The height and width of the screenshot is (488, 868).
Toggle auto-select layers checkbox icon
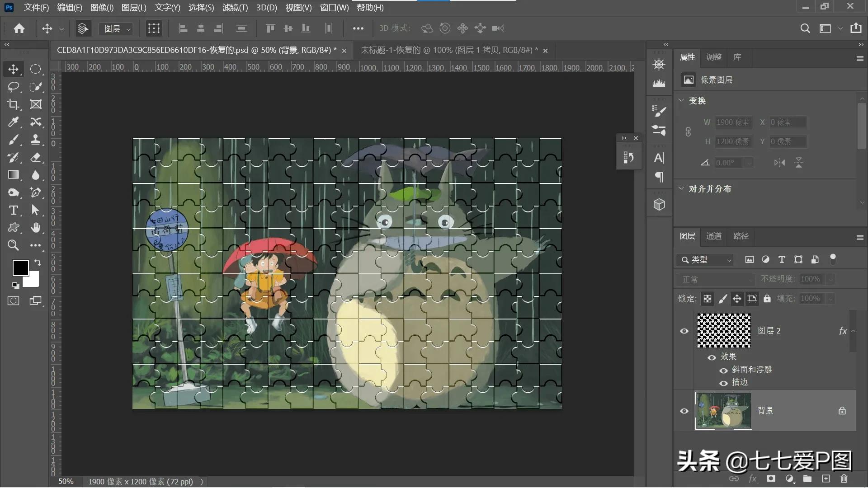(x=83, y=28)
